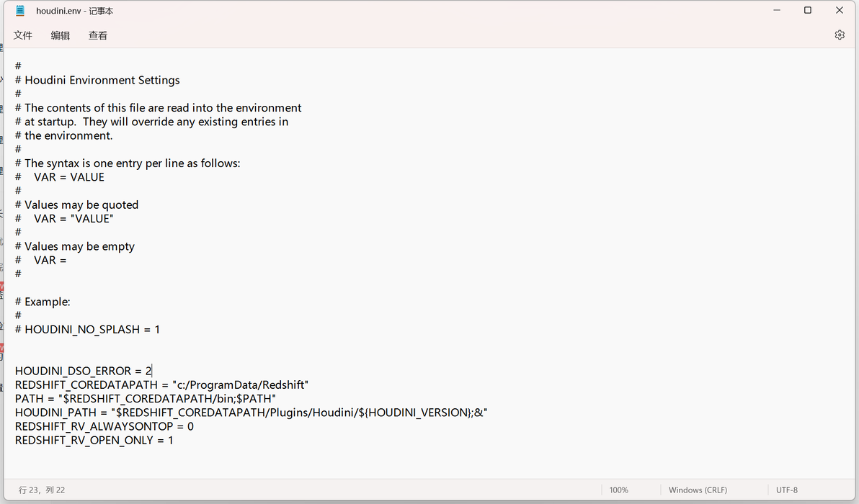
Task: Click the REDSHIFT_RV_ALWAYSONTOP = 0 line
Action: tap(104, 426)
